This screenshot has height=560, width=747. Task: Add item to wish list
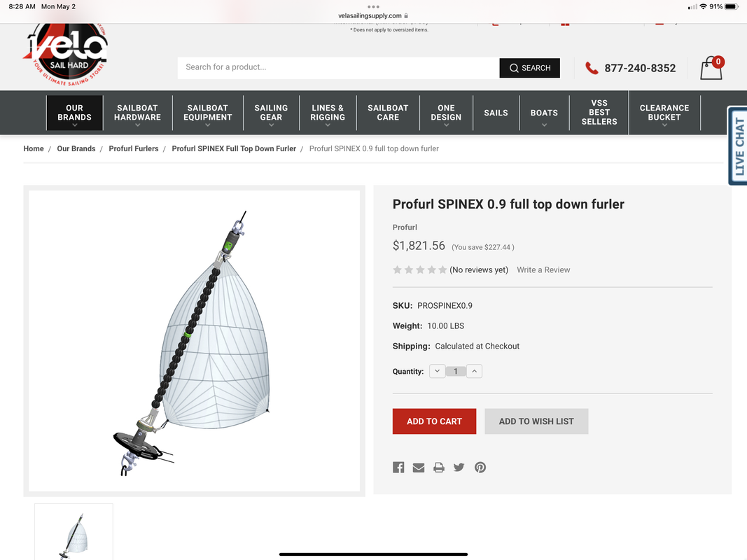point(536,421)
